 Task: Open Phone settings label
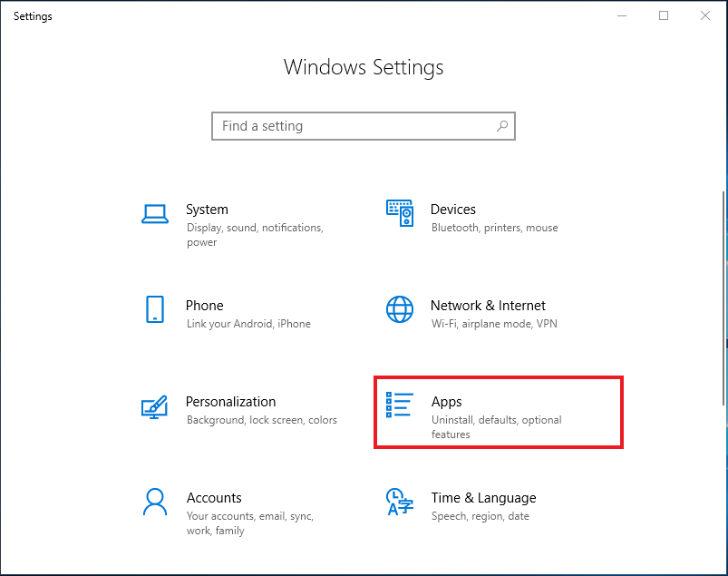[x=205, y=306]
